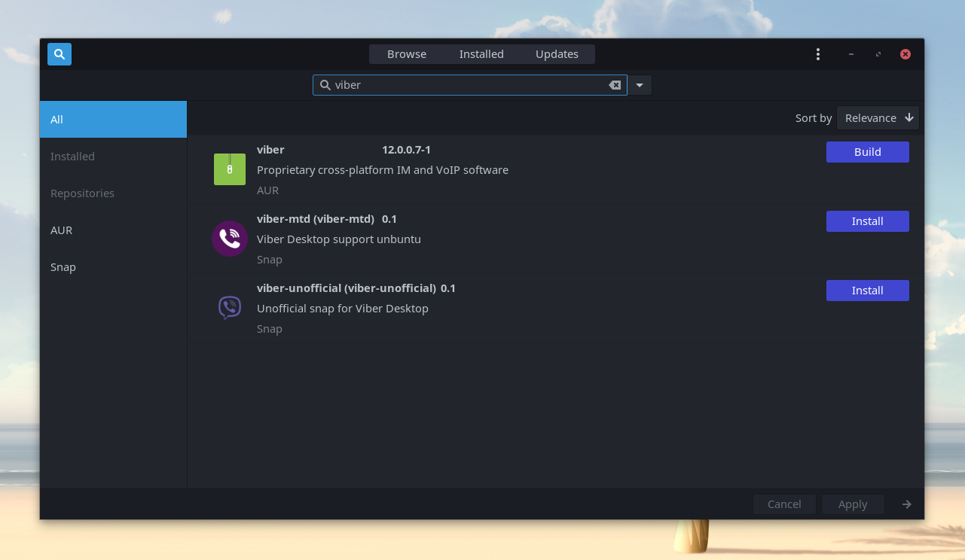
Task: Select the Browse tab
Action: [x=407, y=54]
